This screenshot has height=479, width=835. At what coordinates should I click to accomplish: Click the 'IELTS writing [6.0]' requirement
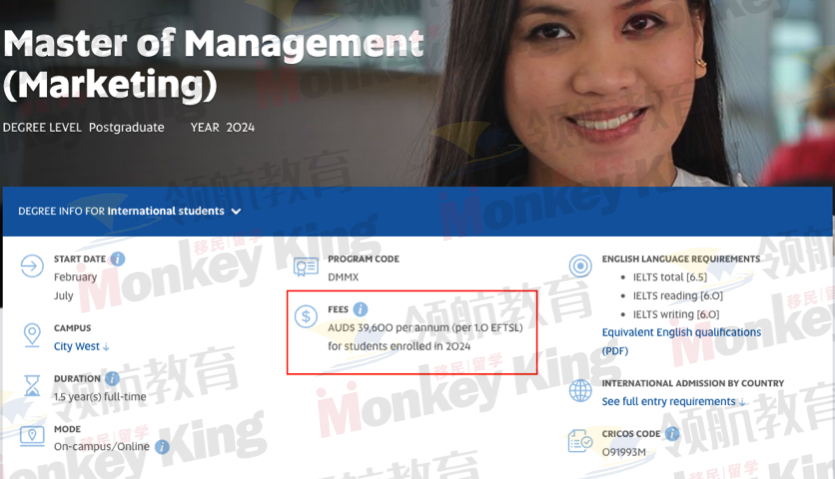tap(676, 314)
